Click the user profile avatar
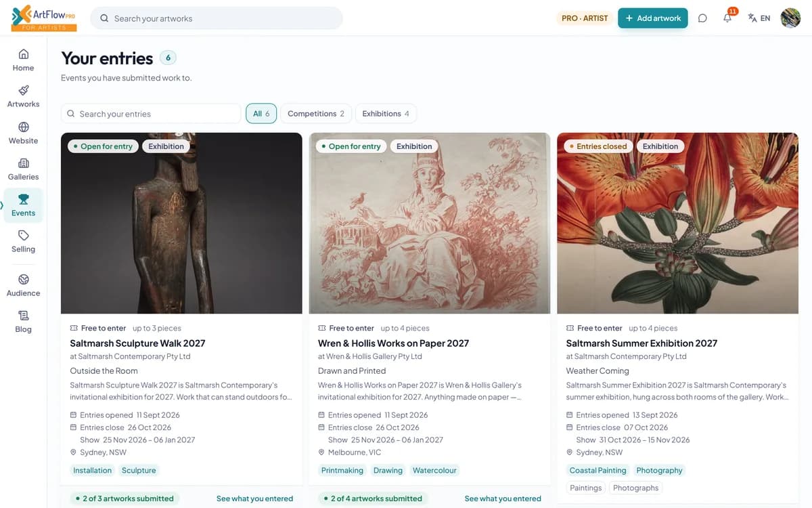812x508 pixels. coord(790,18)
